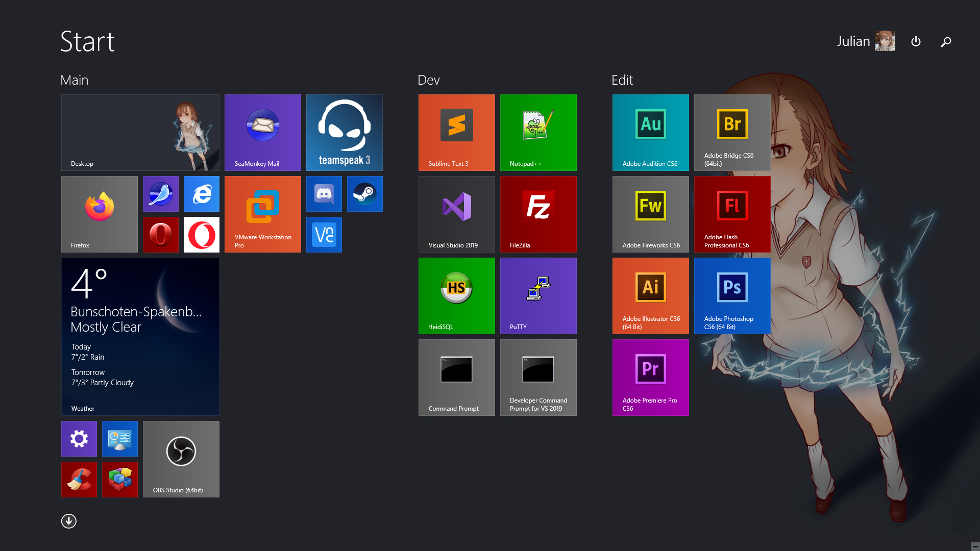Launch Adobe Audition CS6 tile
The height and width of the screenshot is (551, 980).
point(651,133)
